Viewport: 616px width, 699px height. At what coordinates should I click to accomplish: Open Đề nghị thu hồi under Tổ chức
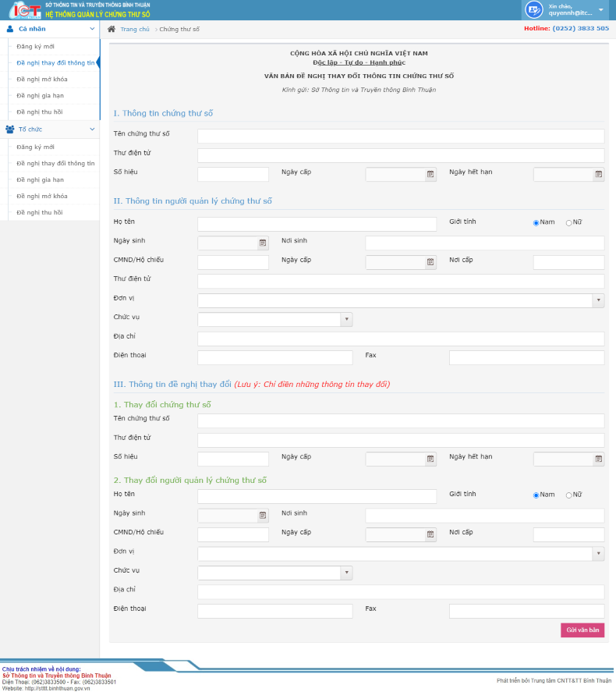point(40,212)
